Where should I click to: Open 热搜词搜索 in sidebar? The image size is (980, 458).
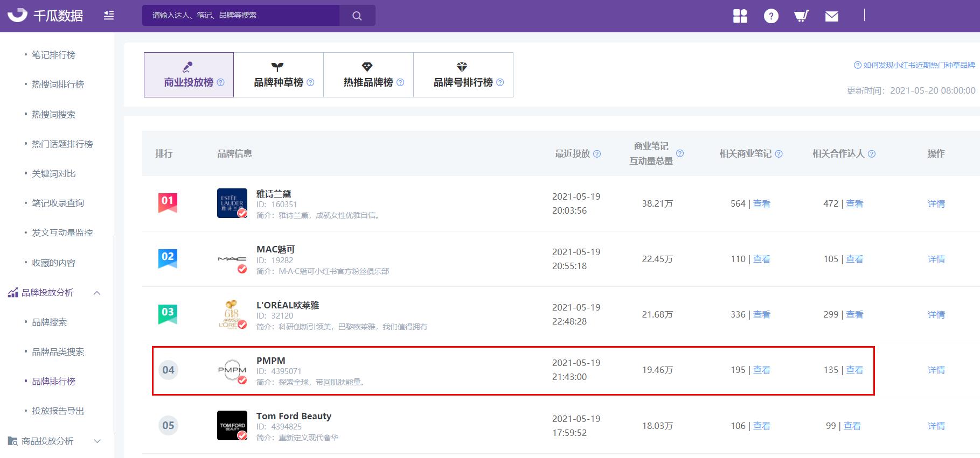point(53,115)
